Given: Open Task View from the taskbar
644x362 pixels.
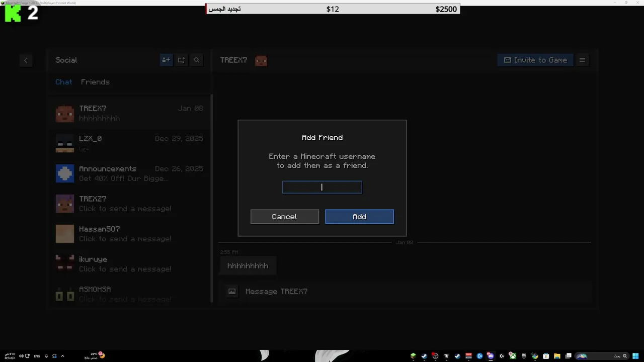Looking at the screenshot, I should pyautogui.click(x=568, y=356).
